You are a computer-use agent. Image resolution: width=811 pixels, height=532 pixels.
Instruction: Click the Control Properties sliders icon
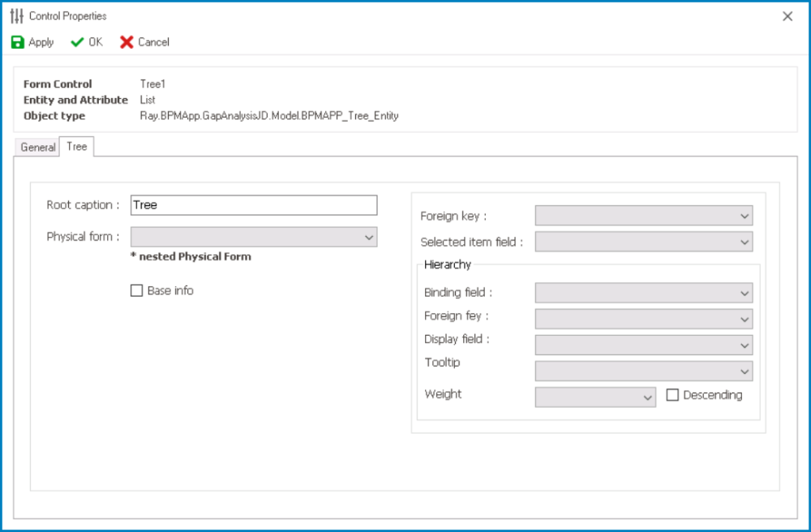coord(17,16)
